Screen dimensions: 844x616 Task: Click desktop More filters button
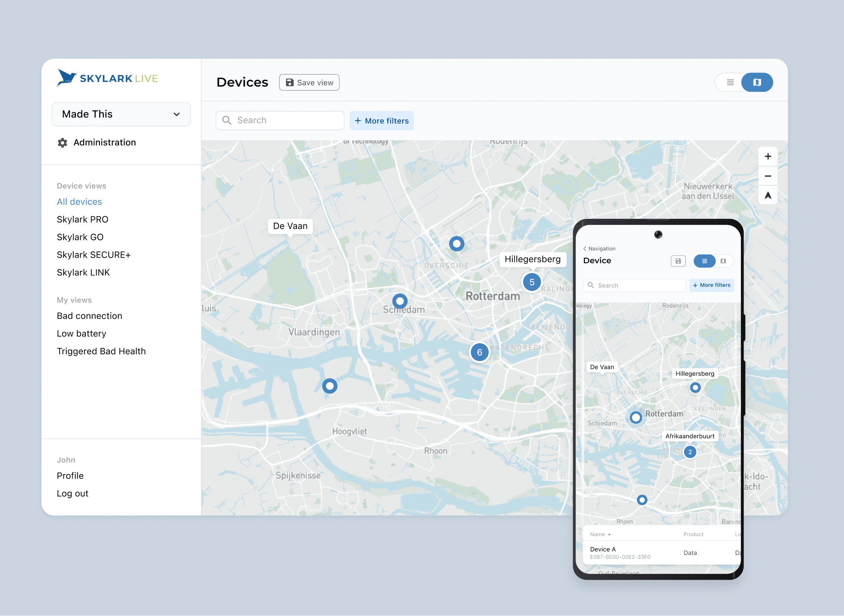pyautogui.click(x=381, y=121)
